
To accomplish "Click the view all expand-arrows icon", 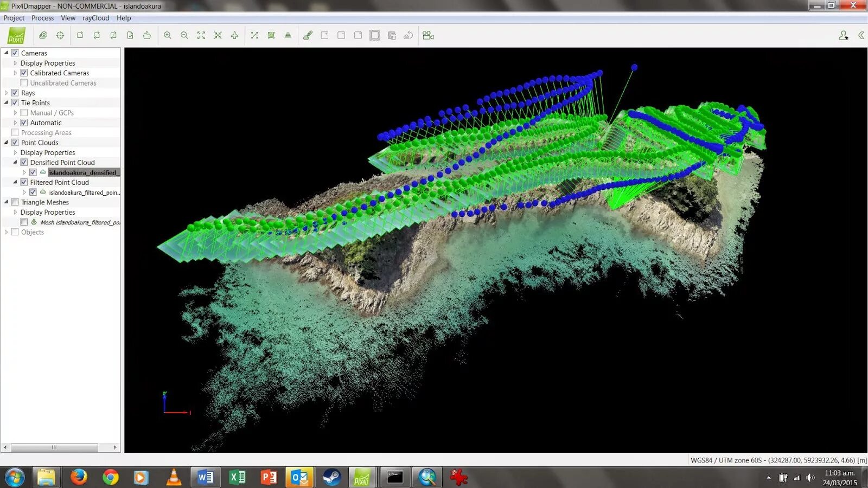I will [201, 35].
